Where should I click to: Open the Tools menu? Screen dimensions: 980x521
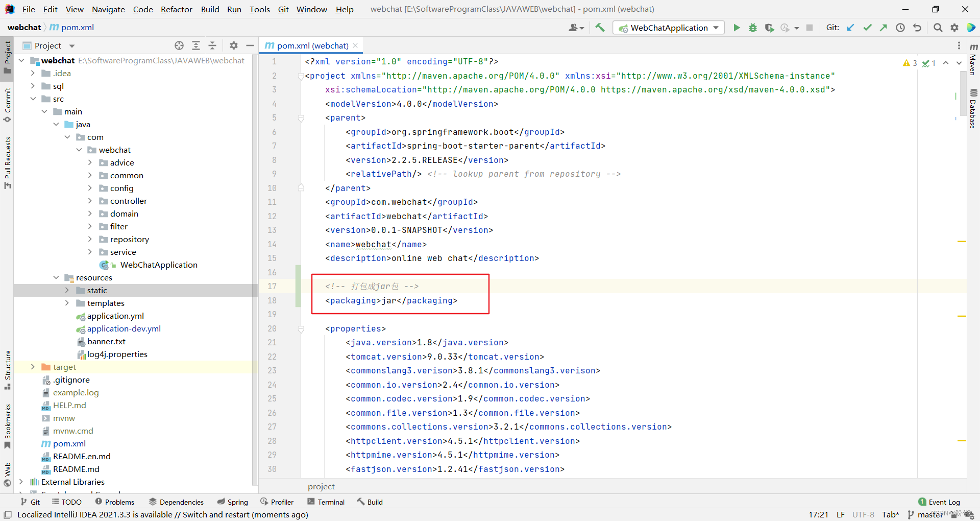click(259, 9)
